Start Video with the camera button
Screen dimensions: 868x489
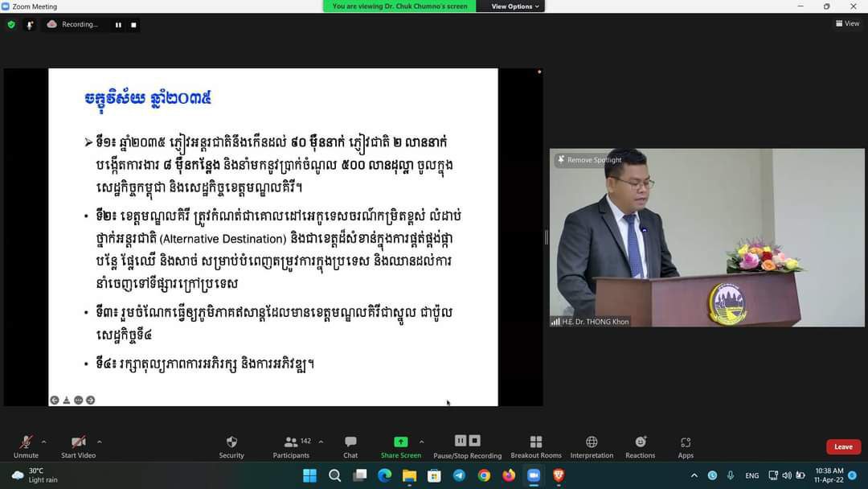pyautogui.click(x=78, y=446)
